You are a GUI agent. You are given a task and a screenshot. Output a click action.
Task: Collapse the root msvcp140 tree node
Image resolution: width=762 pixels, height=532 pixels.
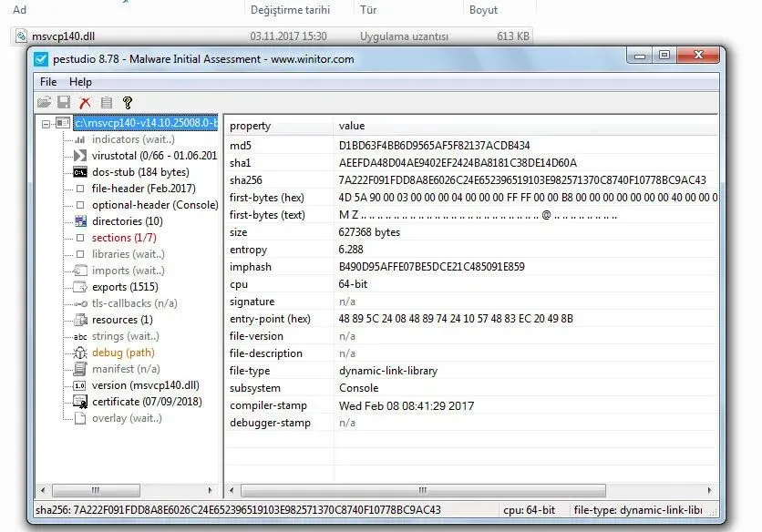coord(46,122)
